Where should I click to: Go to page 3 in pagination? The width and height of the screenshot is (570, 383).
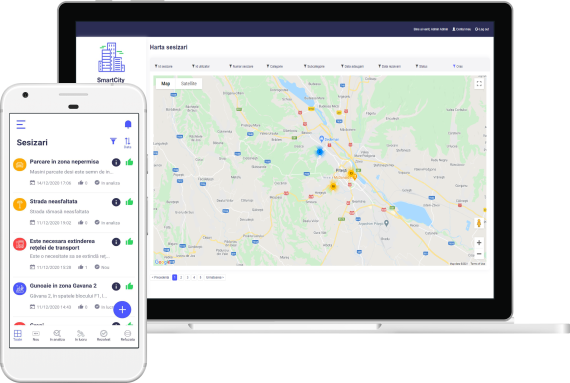[x=188, y=277]
